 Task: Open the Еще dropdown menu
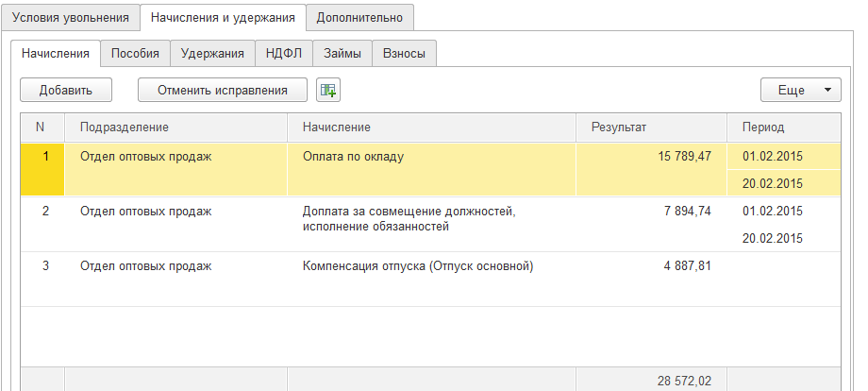click(x=800, y=91)
